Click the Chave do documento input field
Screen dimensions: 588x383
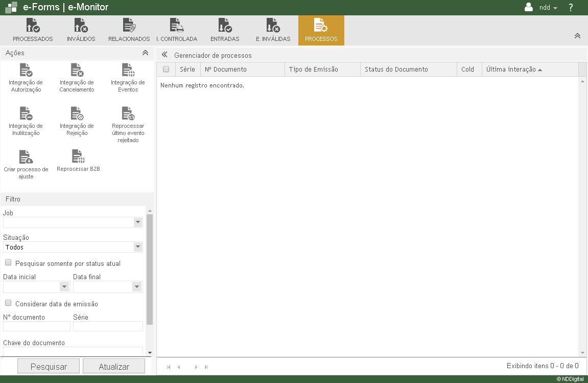coord(73,351)
